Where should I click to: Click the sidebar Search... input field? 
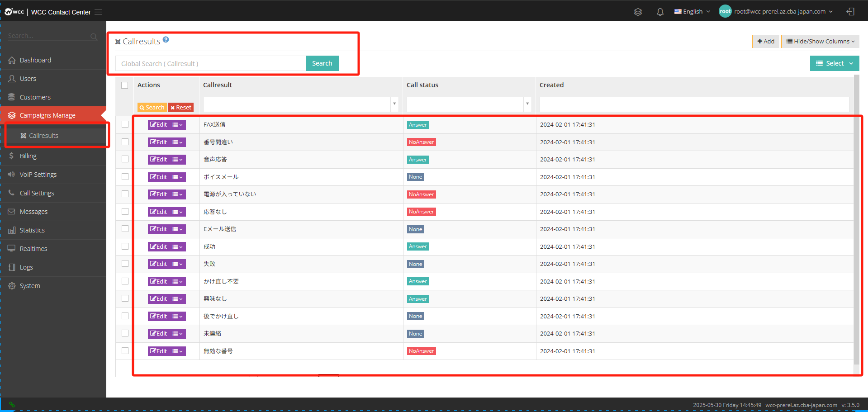click(x=47, y=36)
